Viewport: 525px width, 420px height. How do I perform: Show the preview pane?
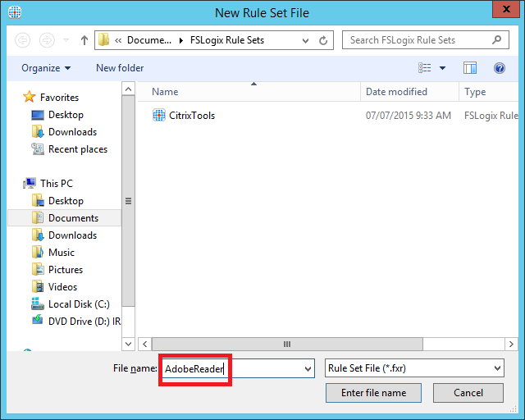(470, 68)
